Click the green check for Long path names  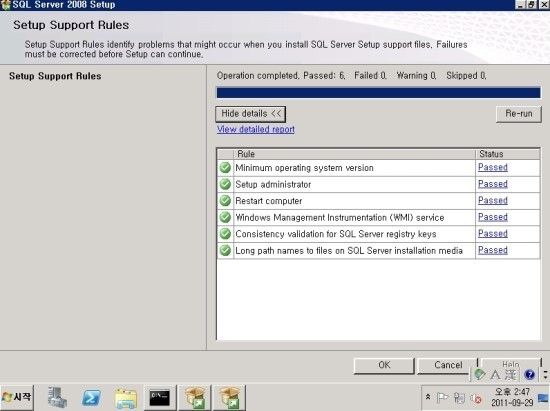[225, 250]
